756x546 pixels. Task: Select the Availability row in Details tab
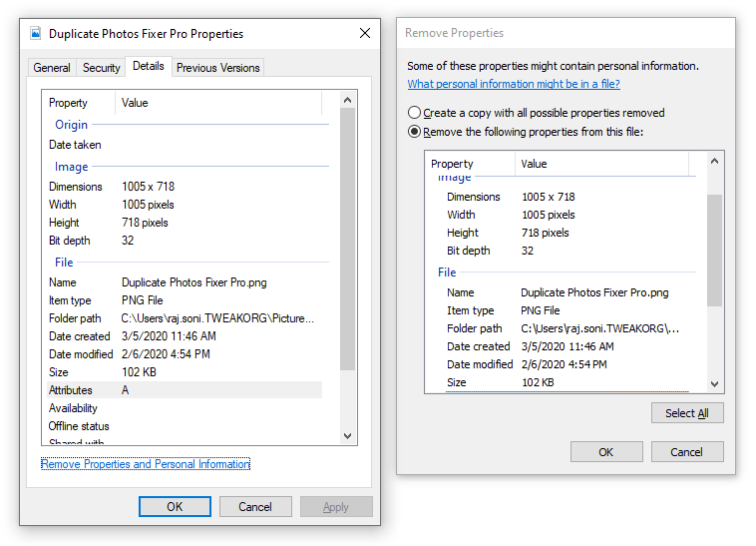click(x=185, y=408)
